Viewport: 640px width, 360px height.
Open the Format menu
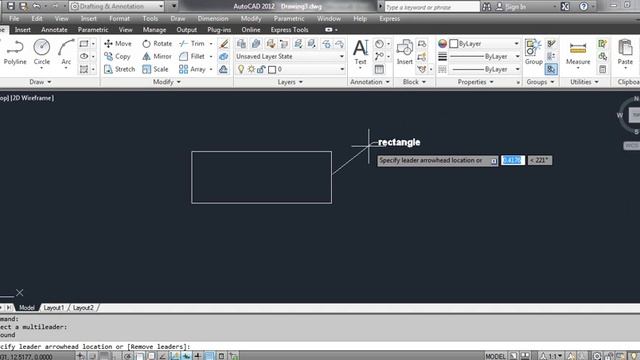(x=119, y=19)
